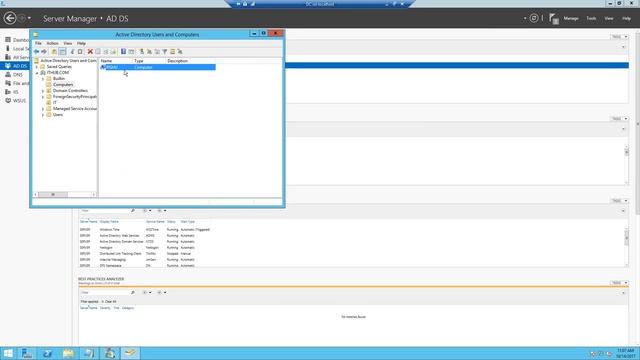
Task: Open Server Manager from the taskbar
Action: (x=27, y=353)
